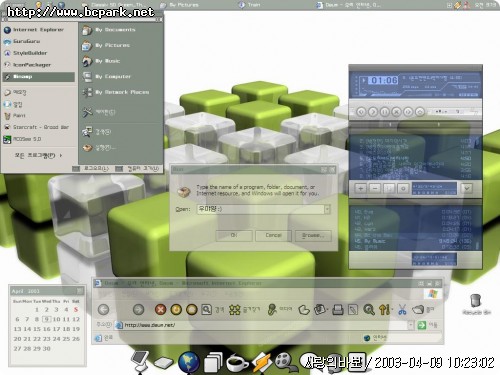Image resolution: width=500 pixels, height=375 pixels.
Task: Expand the Run dialog Open dropdown
Action: tap(327, 209)
